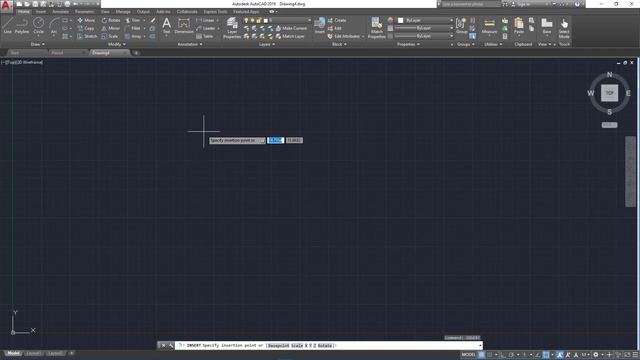Viewport: 640px width, 360px height.
Task: Click Edit Attributes button
Action: (x=345, y=36)
